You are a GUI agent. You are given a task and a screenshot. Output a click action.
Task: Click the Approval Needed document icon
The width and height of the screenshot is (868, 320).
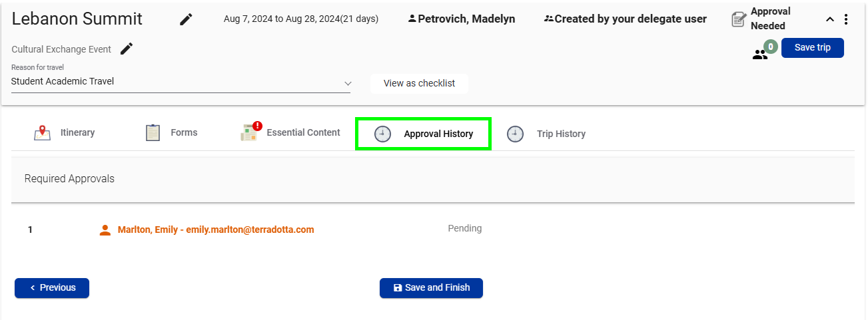738,19
